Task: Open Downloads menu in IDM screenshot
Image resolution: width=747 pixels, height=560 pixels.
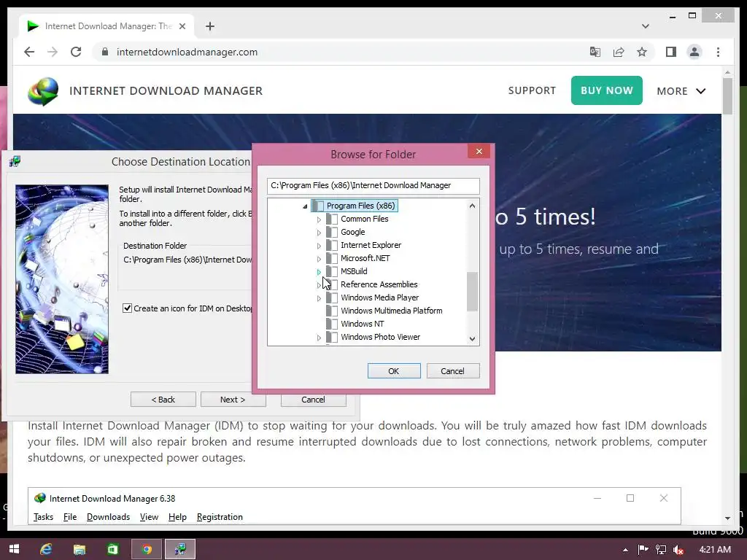Action: pyautogui.click(x=108, y=517)
